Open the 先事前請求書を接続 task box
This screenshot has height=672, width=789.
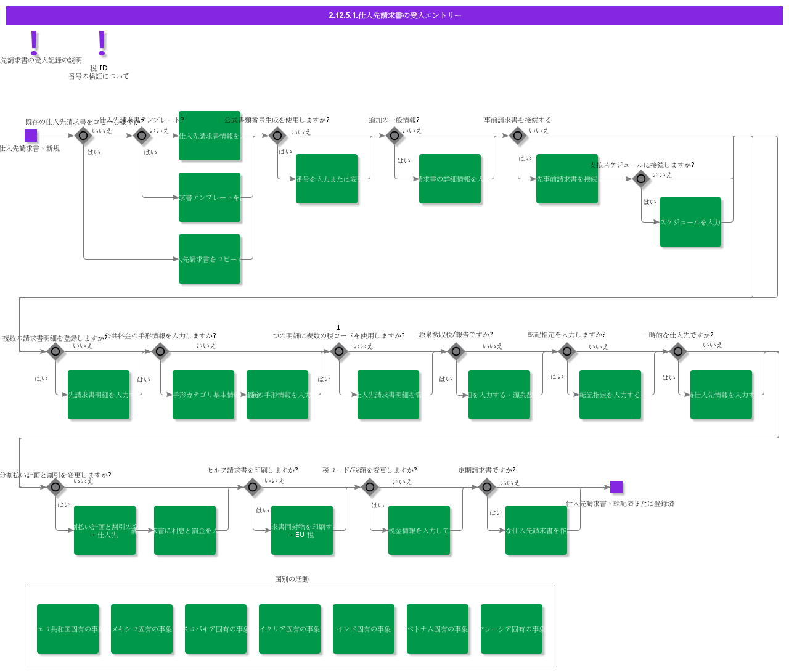567,179
